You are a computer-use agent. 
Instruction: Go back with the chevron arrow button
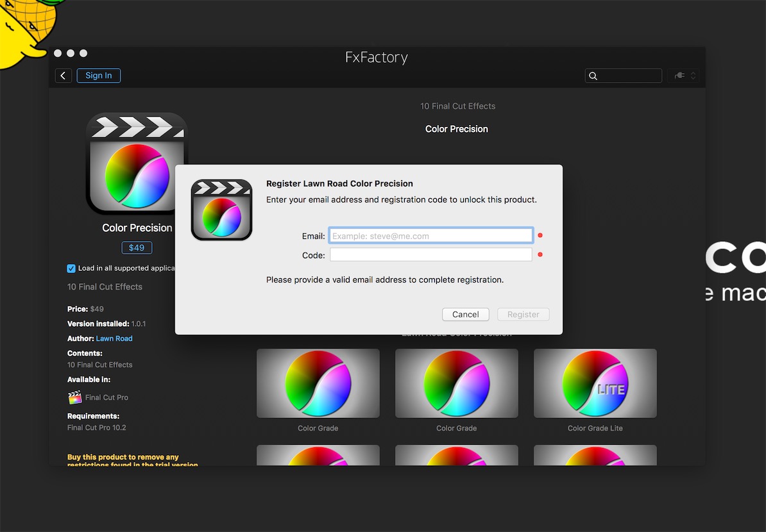pyautogui.click(x=64, y=76)
